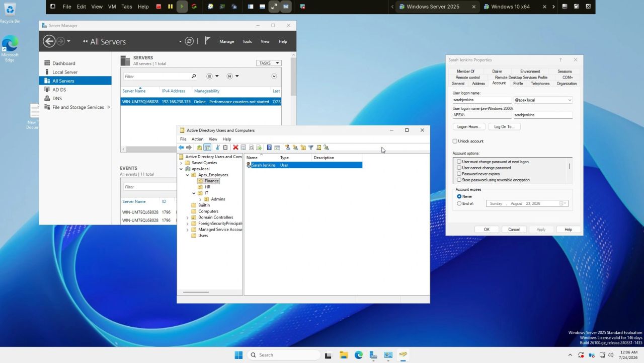Click the ADUC toolbar Back arrow

(181, 148)
